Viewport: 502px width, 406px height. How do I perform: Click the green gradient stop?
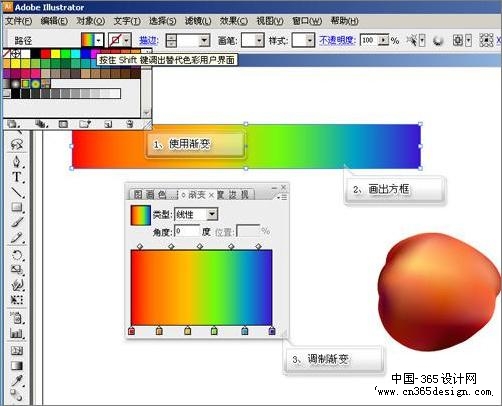[x=214, y=331]
